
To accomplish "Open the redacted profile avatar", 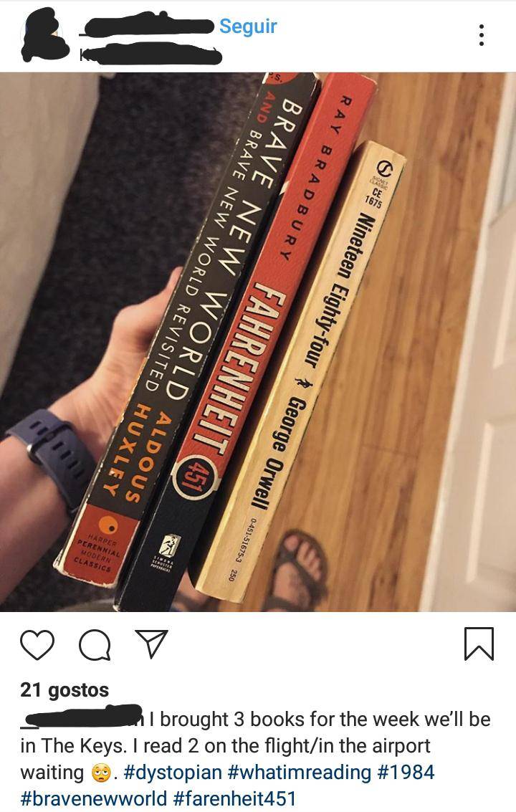I will coord(44,35).
